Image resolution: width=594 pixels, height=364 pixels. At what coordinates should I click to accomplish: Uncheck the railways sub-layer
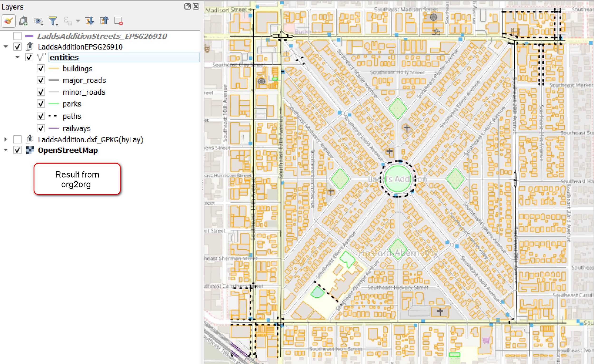(41, 128)
